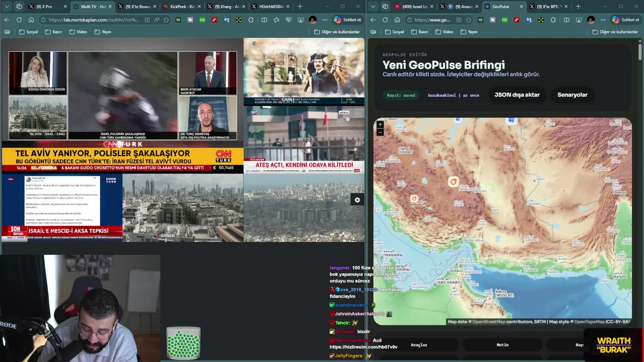Click JSON dışa aktar button
The image size is (644, 362).
coord(517,95)
